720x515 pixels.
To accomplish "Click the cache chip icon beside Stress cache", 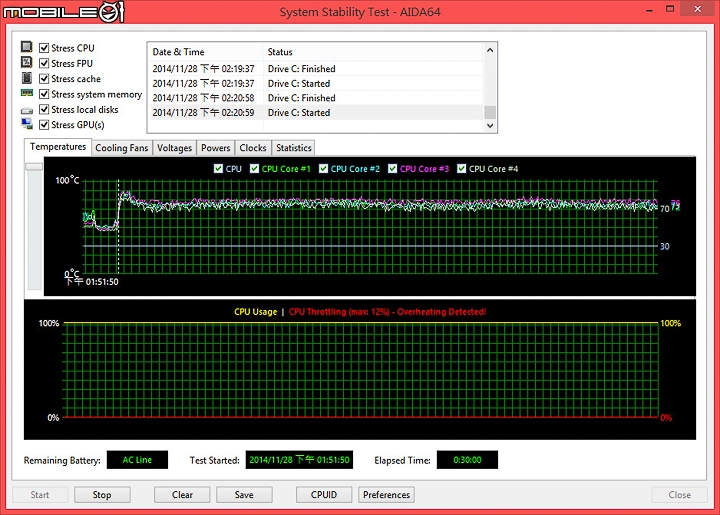I will (27, 78).
